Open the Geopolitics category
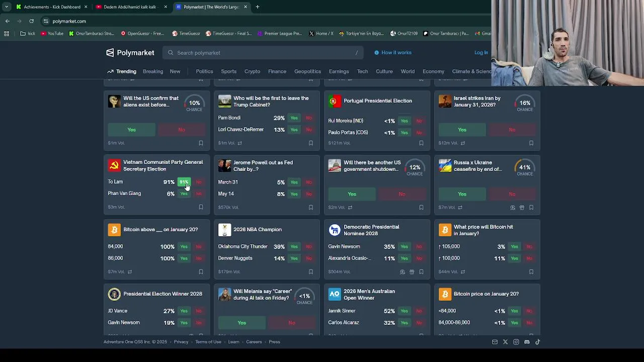This screenshot has width=644, height=362. pyautogui.click(x=307, y=71)
